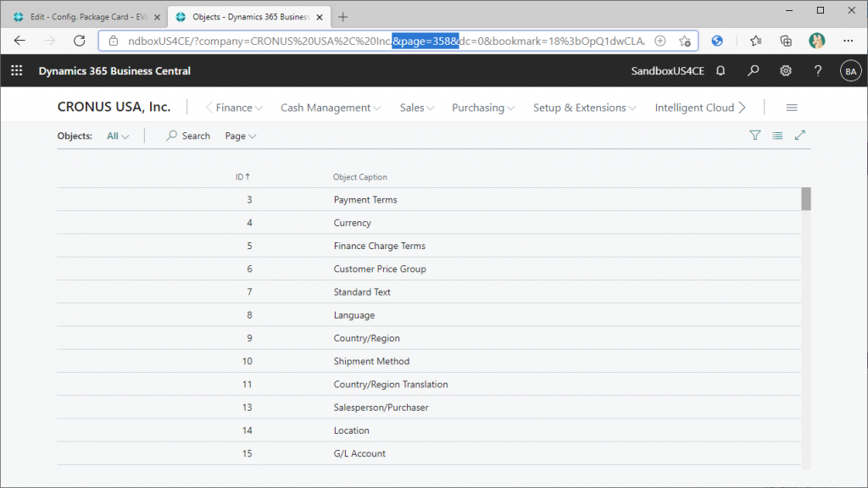Select the Currency row
Image resolution: width=868 pixels, height=488 pixels.
[428, 223]
